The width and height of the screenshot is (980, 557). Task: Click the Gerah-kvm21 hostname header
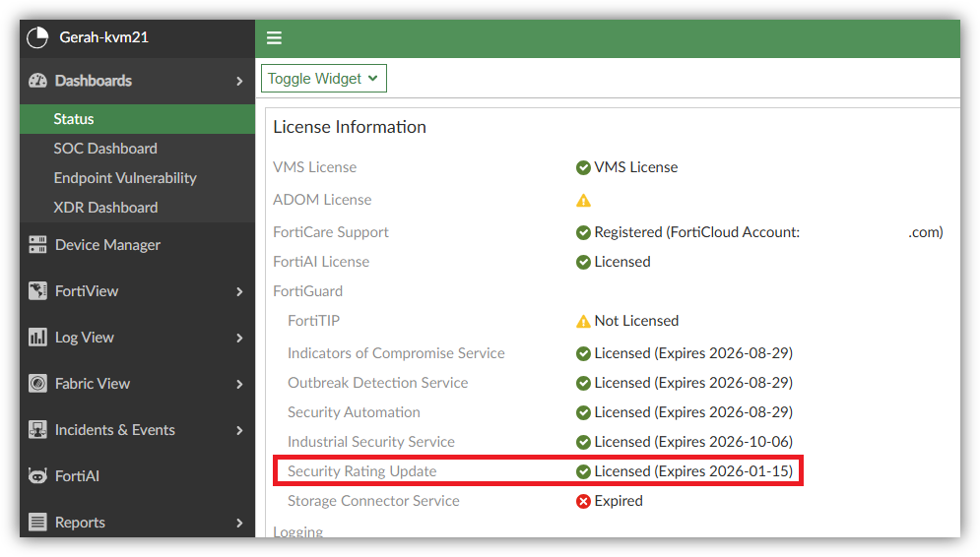pyautogui.click(x=103, y=37)
